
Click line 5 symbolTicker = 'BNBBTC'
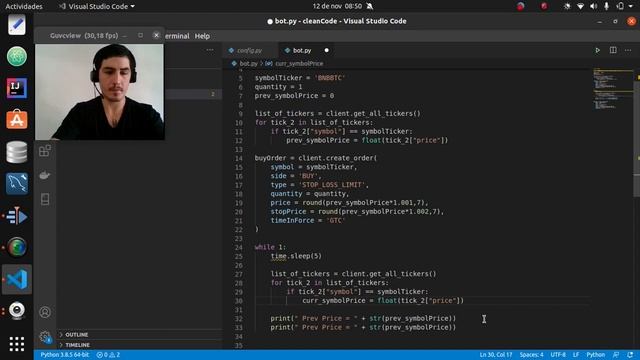pyautogui.click(x=300, y=78)
